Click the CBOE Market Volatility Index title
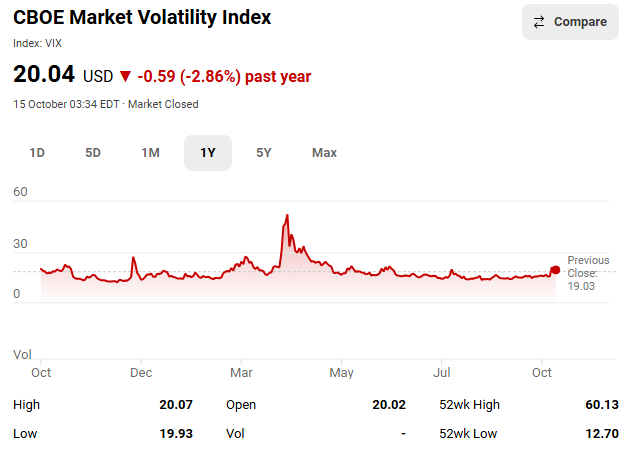The image size is (634, 458). 142,18
